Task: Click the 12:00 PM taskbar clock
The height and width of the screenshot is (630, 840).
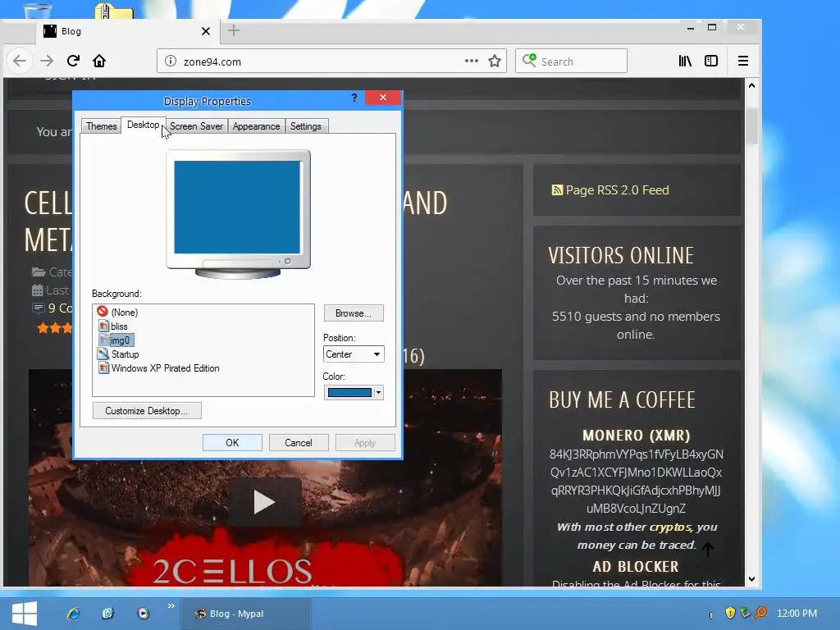Action: [x=797, y=613]
